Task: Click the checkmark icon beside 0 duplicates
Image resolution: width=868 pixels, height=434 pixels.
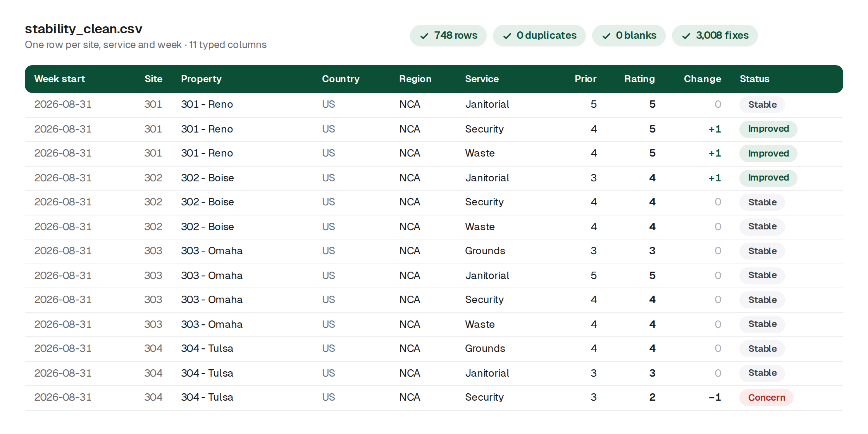Action: (x=507, y=36)
